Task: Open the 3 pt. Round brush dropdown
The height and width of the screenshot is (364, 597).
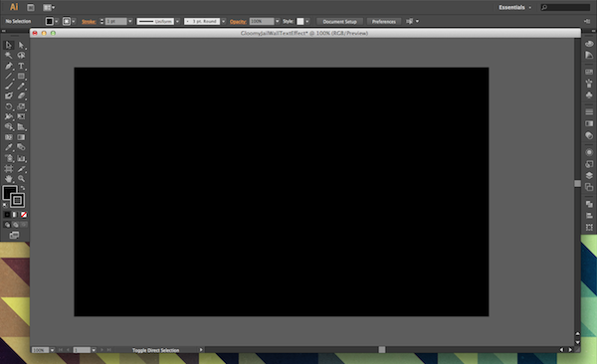Action: 223,21
